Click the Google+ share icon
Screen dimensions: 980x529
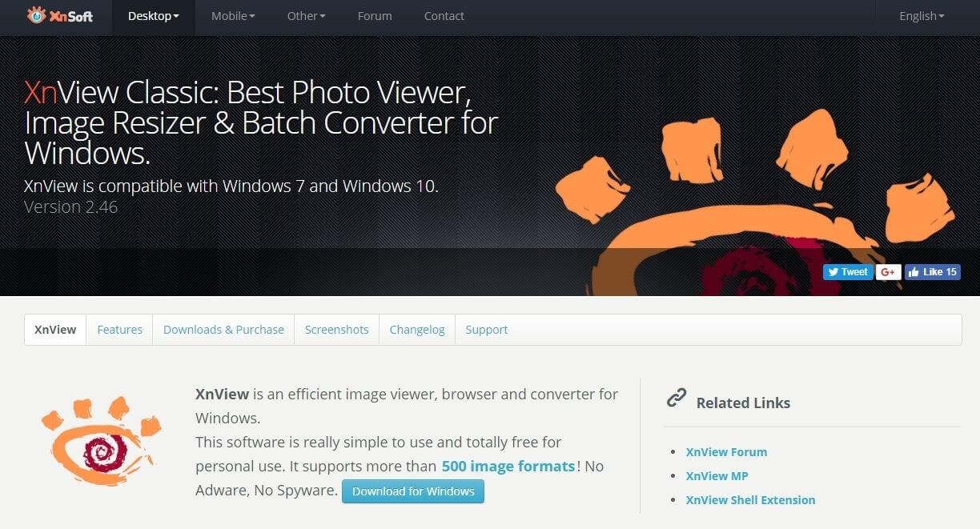click(x=887, y=272)
